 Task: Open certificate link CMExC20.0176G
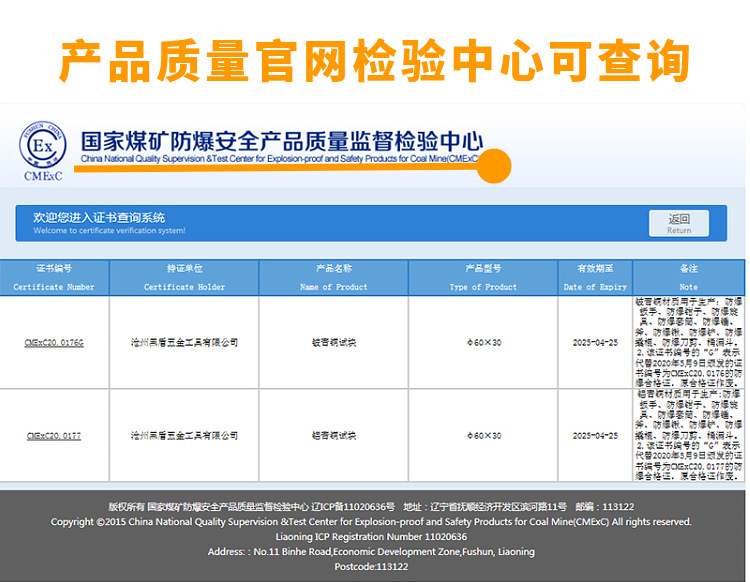tap(54, 342)
